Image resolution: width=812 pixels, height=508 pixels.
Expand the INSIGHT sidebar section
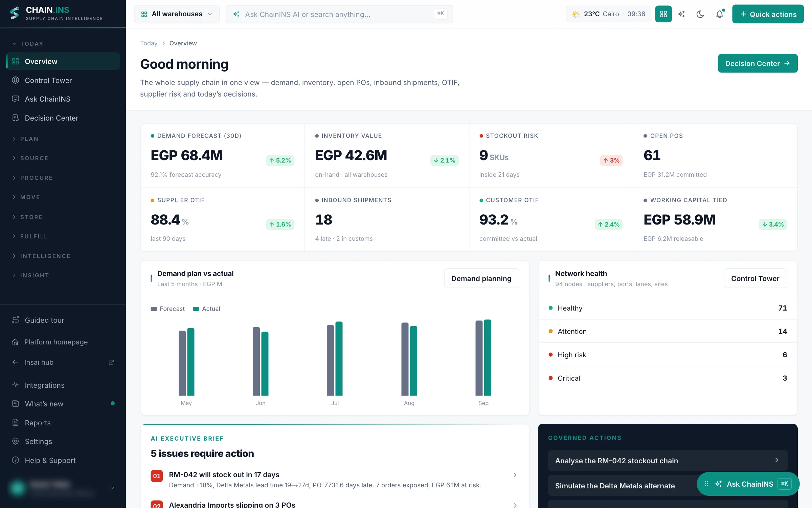tap(31, 275)
